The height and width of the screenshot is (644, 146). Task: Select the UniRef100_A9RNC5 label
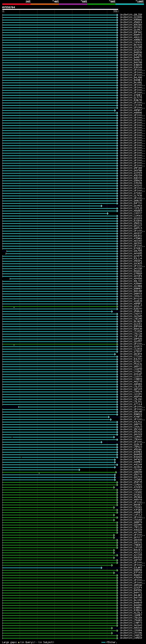(x=131, y=40)
